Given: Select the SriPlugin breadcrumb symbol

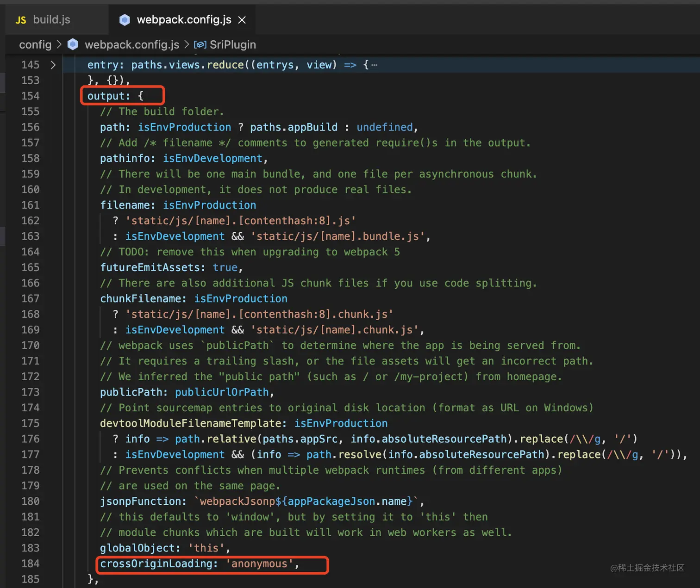Looking at the screenshot, I should tap(233, 44).
